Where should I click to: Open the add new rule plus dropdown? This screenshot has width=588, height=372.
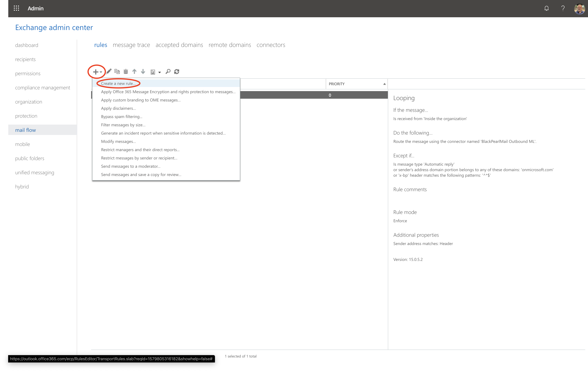(97, 72)
